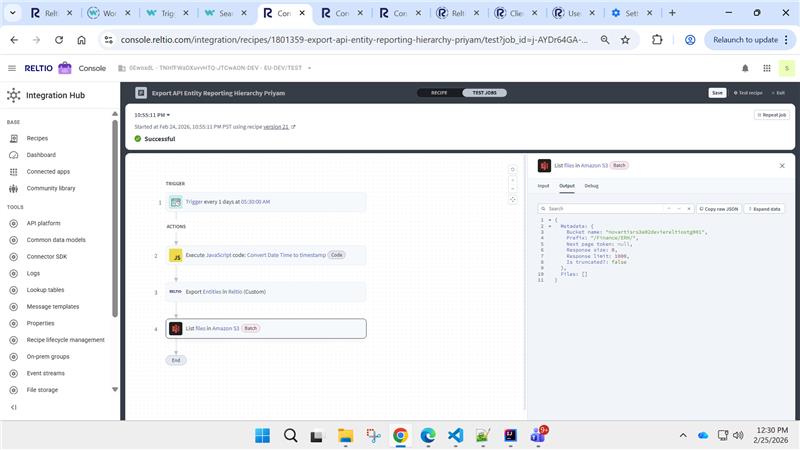Click the Save button
The width and height of the screenshot is (800, 450).
pos(717,93)
